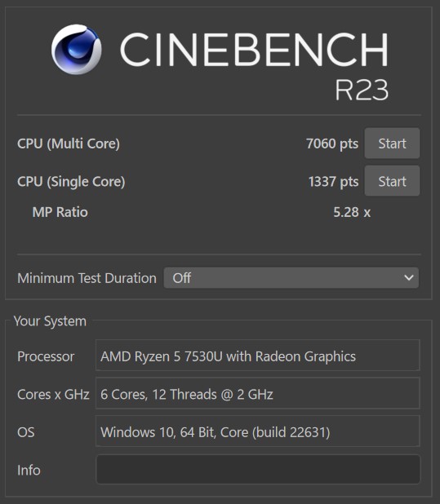440x504 pixels.
Task: Click the 7060 pts multi core score
Action: 332,144
